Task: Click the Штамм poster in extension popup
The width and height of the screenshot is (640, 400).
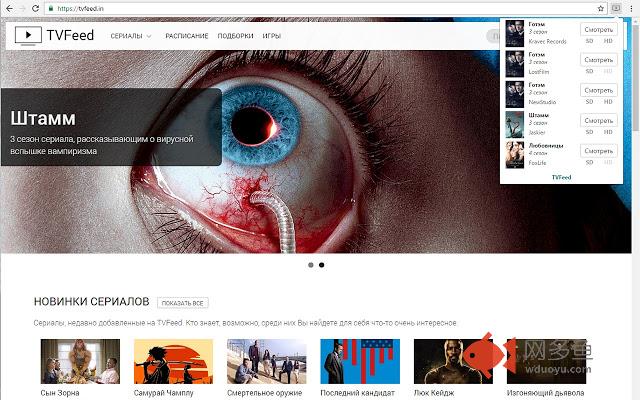Action: tap(515, 125)
